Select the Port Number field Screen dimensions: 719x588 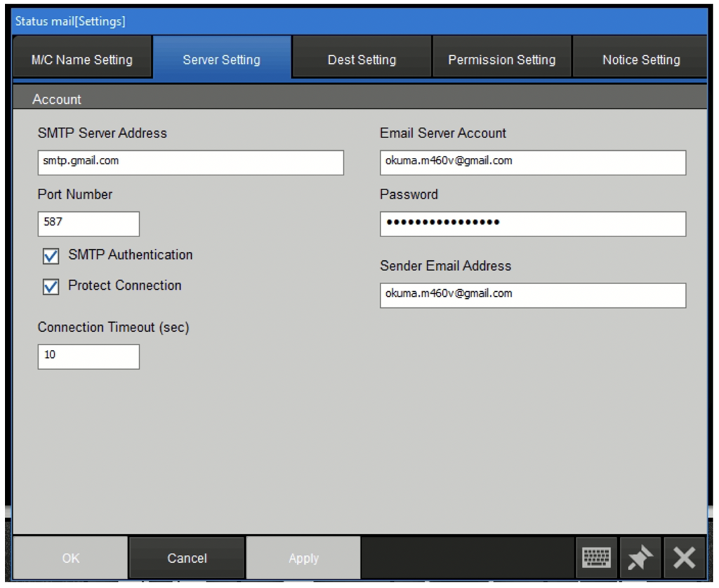tap(88, 223)
